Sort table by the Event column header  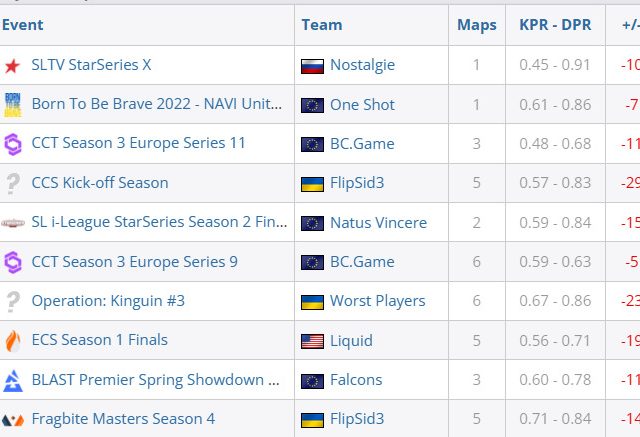click(x=22, y=25)
